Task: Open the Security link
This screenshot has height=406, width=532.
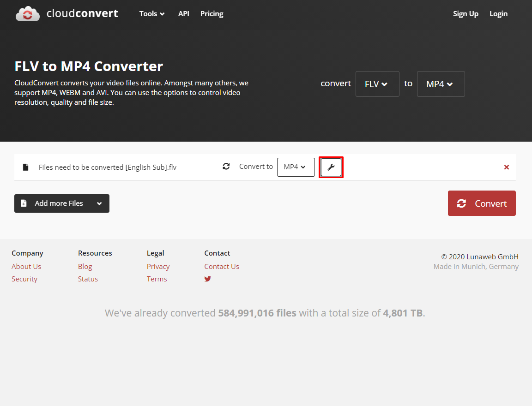Action: (x=24, y=279)
